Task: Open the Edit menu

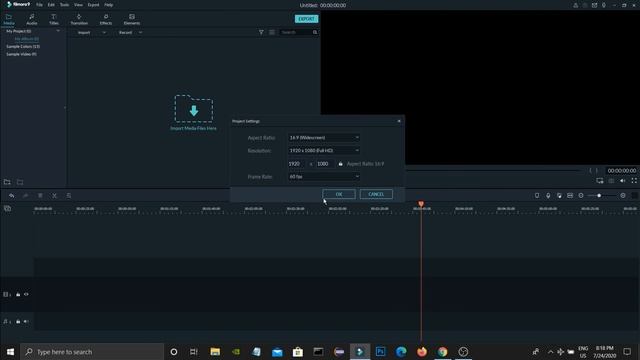Action: [x=51, y=5]
